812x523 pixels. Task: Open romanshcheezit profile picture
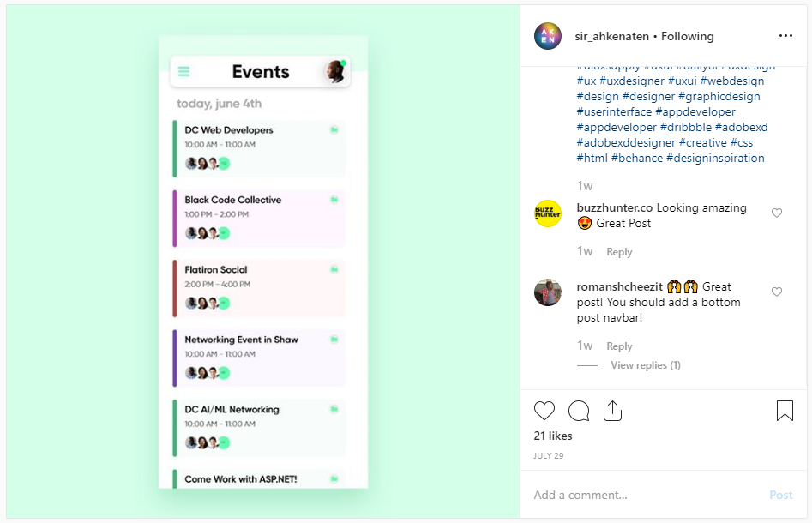(x=548, y=292)
